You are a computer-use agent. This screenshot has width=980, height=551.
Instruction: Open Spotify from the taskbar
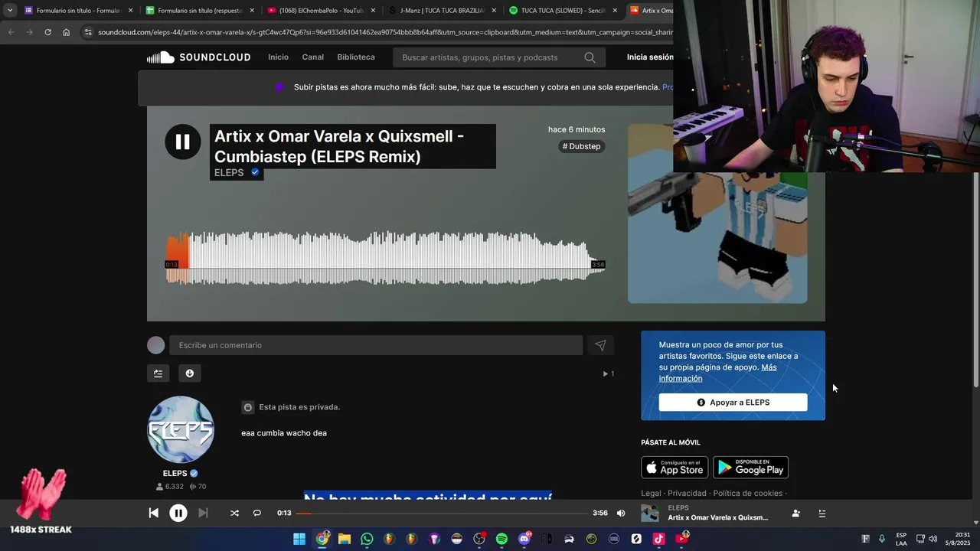point(501,539)
